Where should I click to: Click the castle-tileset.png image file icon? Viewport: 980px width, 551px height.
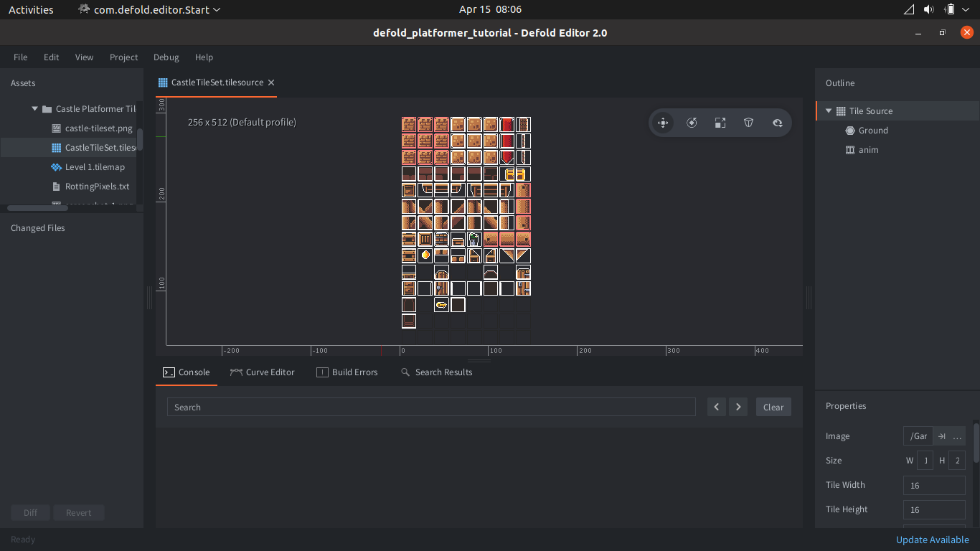[57, 128]
